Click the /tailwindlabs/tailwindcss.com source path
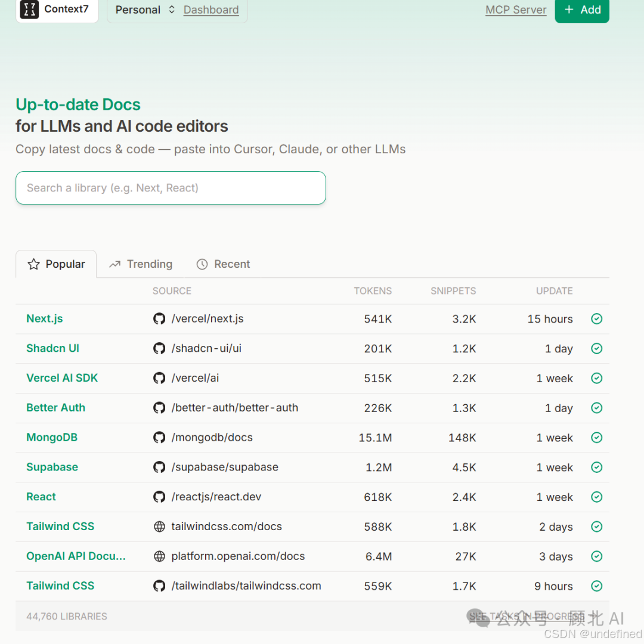The image size is (644, 644). coord(246,586)
